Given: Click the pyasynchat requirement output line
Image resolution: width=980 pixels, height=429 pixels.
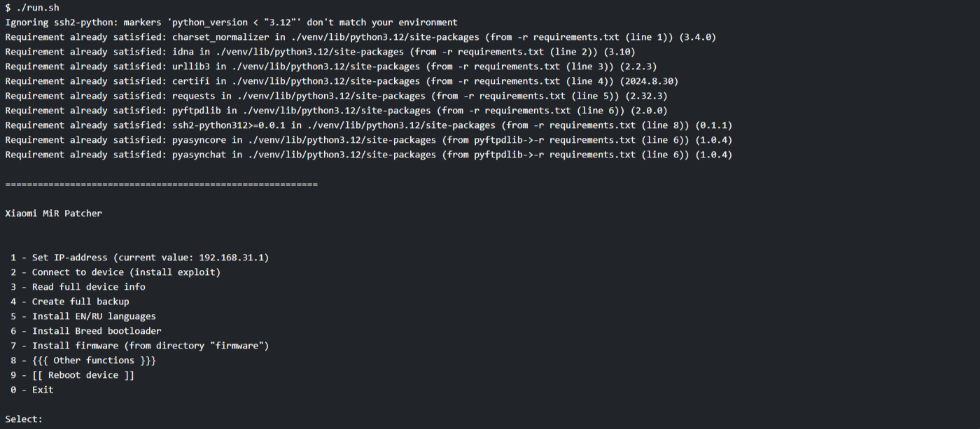Looking at the screenshot, I should [368, 155].
